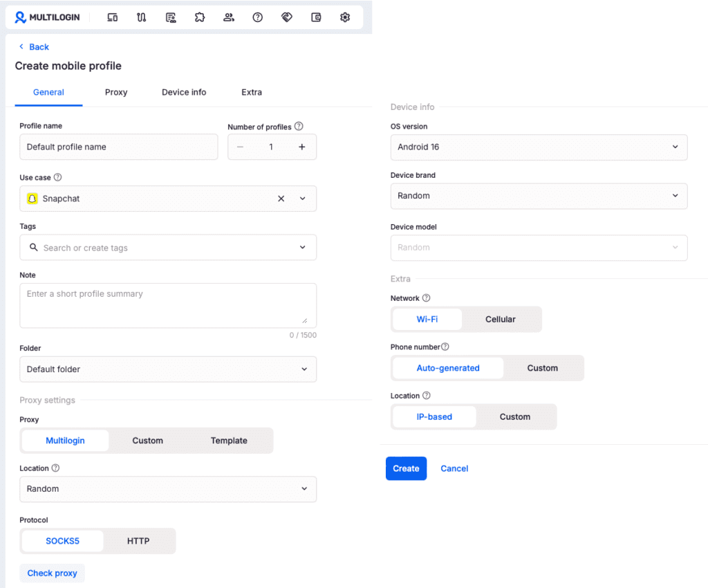Switch network to Cellular
This screenshot has height=588, width=708.
click(x=501, y=320)
